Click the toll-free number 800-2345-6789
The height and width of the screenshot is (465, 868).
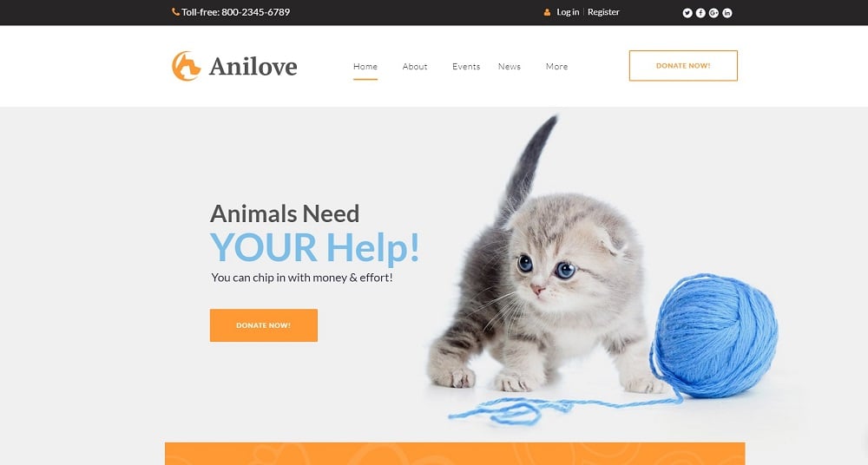(255, 12)
